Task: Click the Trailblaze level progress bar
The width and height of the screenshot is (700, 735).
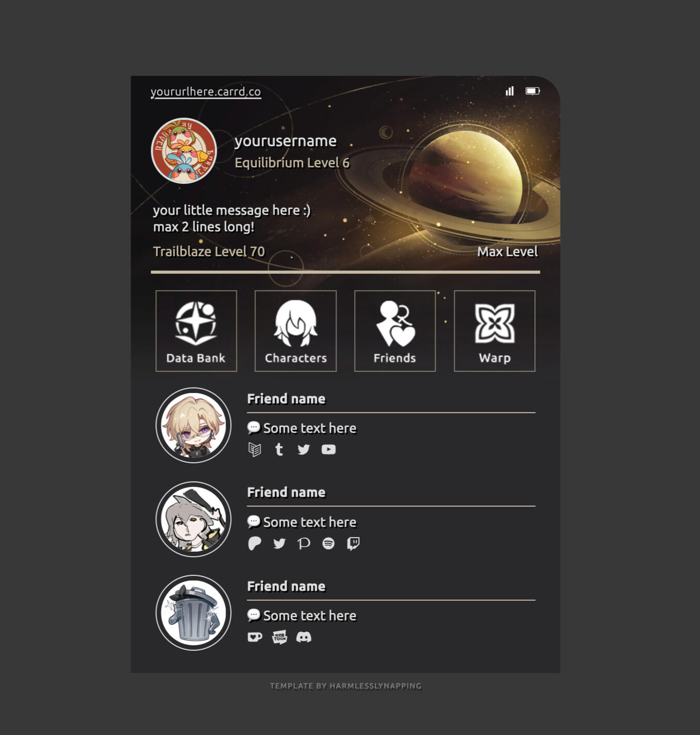Action: click(345, 272)
